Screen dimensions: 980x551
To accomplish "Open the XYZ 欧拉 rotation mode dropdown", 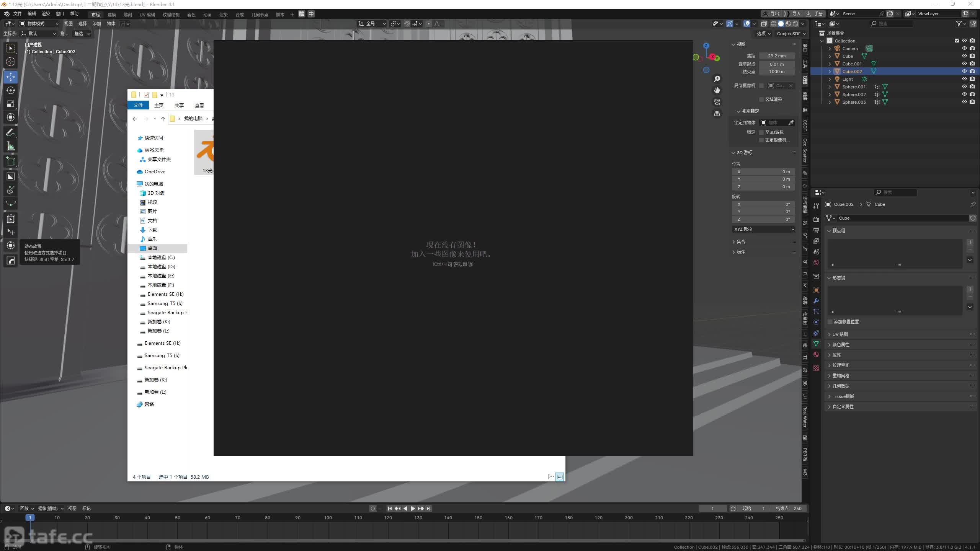I will point(763,229).
